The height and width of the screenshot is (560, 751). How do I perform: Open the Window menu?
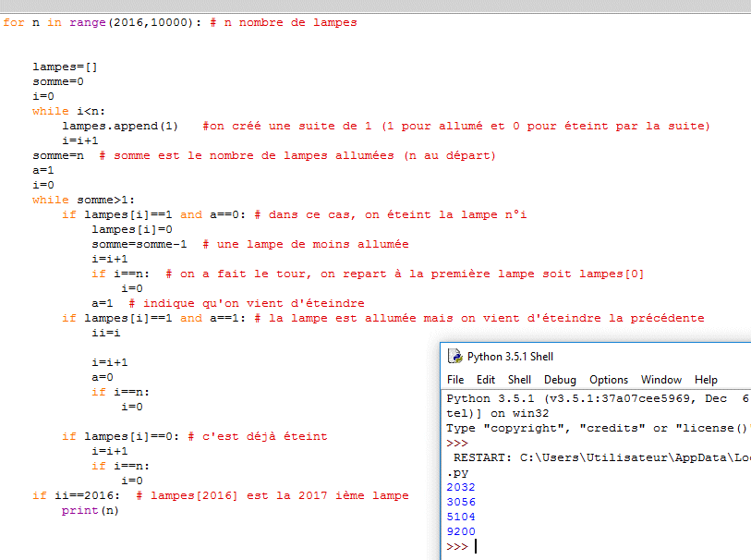click(660, 380)
